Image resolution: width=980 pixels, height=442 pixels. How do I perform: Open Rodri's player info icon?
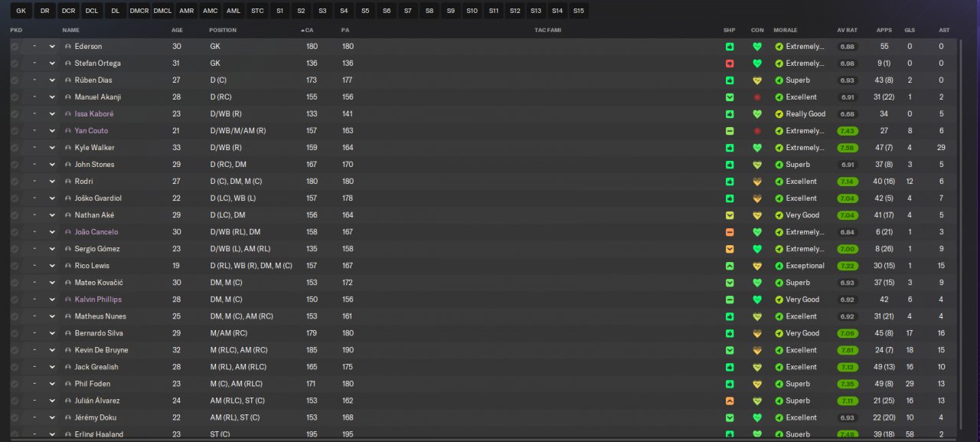(x=68, y=182)
